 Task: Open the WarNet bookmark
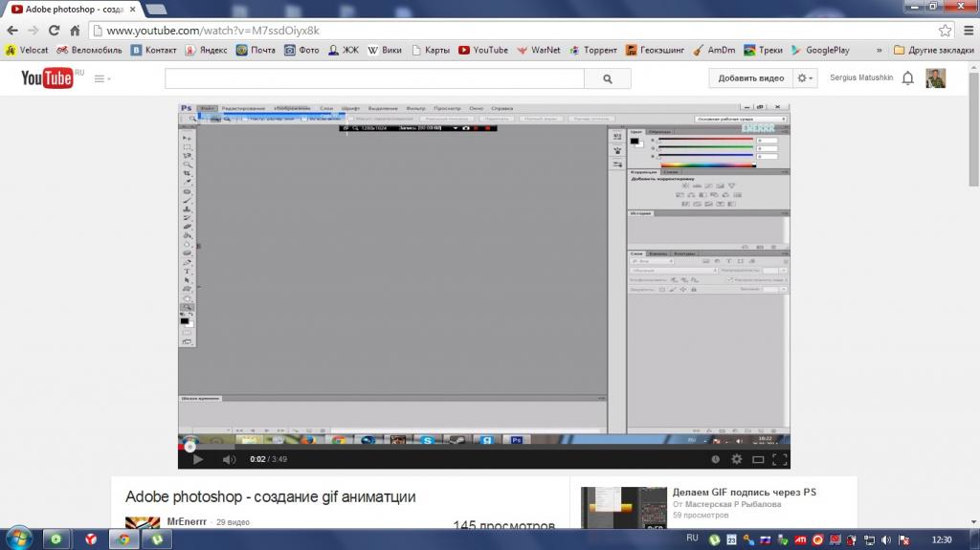[x=539, y=50]
